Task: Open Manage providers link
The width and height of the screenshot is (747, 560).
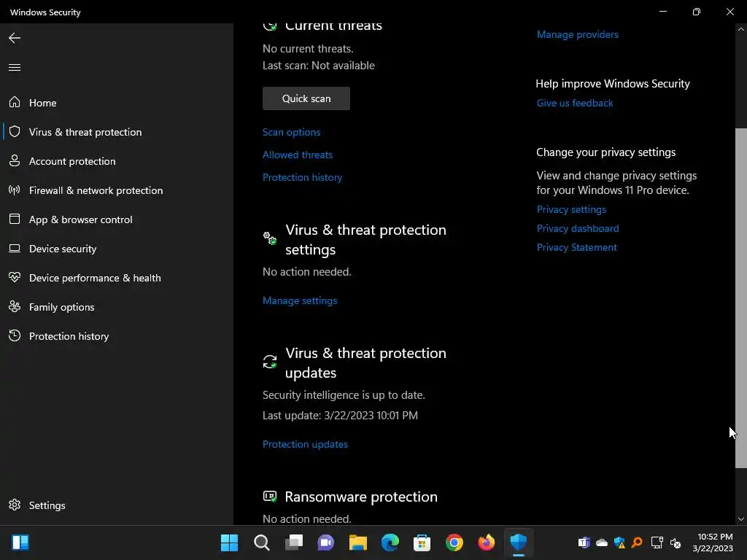Action: [578, 34]
